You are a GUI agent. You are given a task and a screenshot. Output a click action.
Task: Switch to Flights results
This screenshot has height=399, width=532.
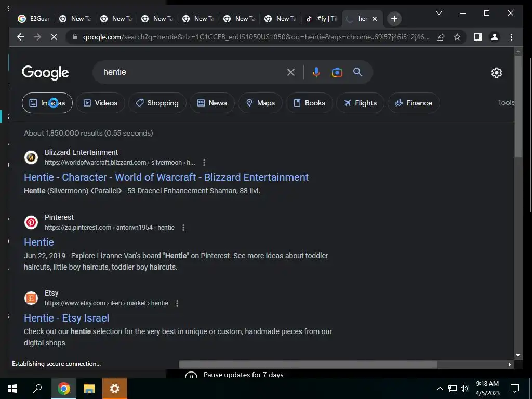(x=360, y=103)
